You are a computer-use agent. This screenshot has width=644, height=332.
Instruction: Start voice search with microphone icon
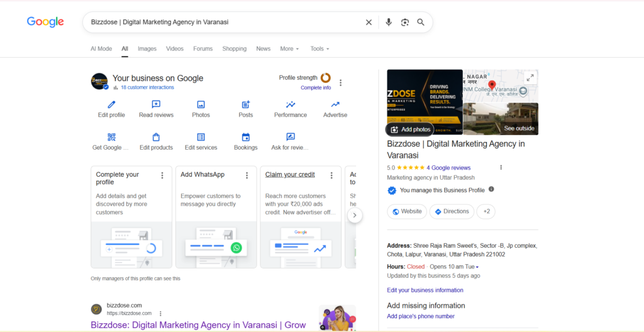[389, 22]
